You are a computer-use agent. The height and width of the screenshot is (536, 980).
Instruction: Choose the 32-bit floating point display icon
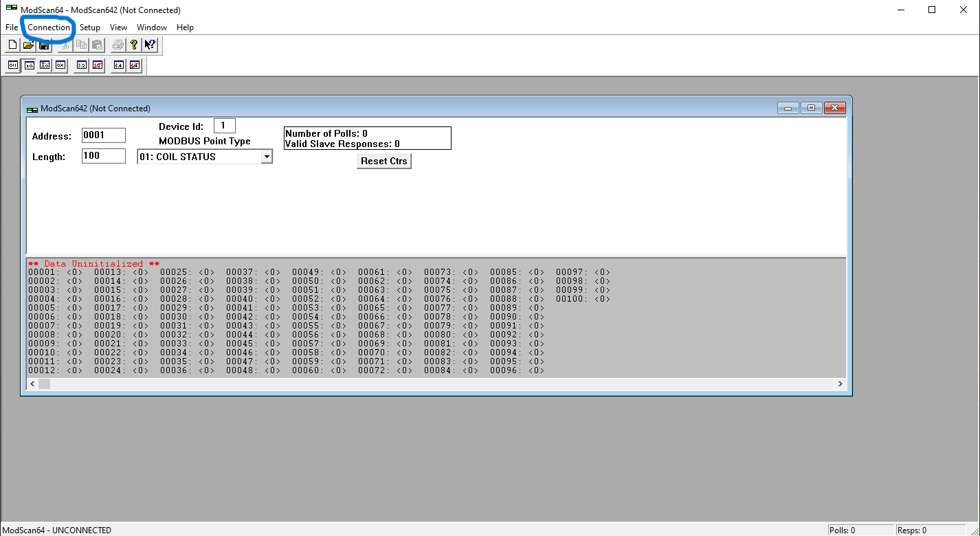[x=82, y=65]
